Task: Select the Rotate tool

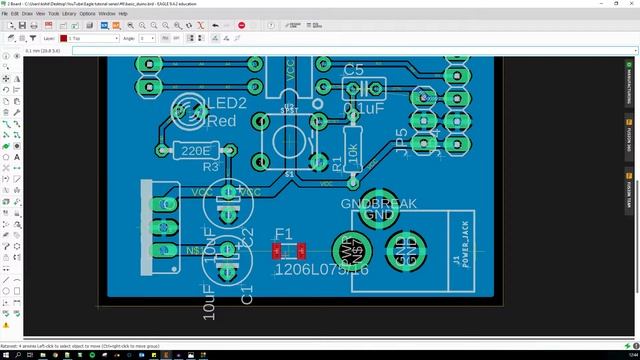Action: pos(6,90)
